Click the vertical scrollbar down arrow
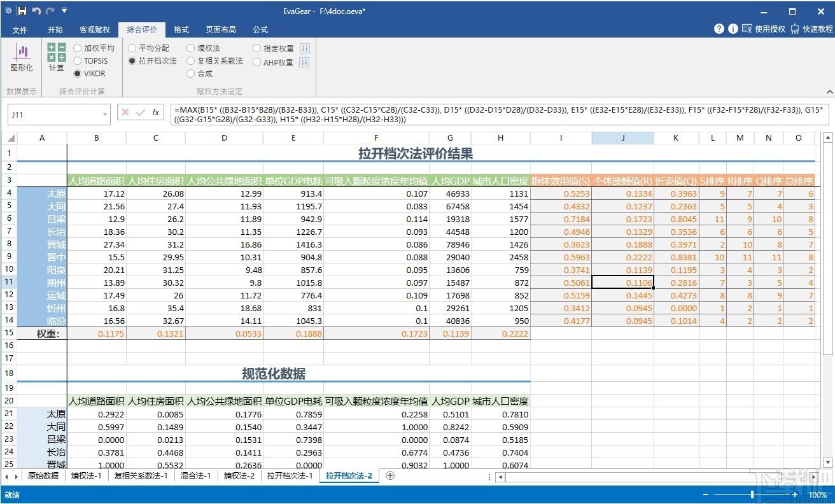 point(827,463)
